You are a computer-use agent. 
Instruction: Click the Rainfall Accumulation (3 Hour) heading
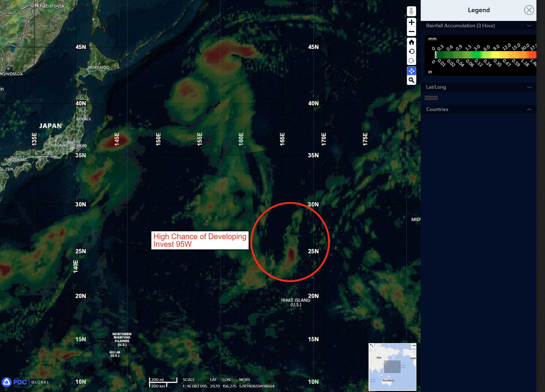pos(460,25)
